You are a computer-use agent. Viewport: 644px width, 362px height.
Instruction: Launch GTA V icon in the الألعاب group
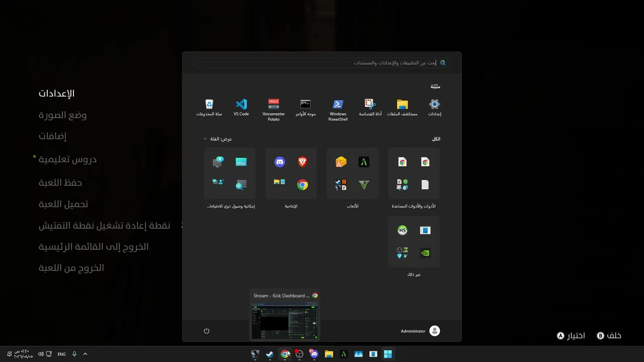tap(364, 185)
